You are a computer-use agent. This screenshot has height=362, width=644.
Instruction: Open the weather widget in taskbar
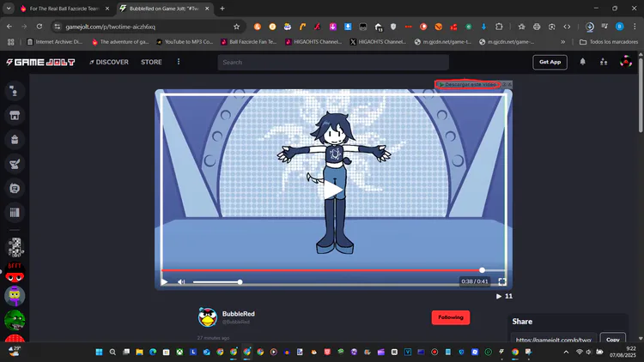click(14, 352)
